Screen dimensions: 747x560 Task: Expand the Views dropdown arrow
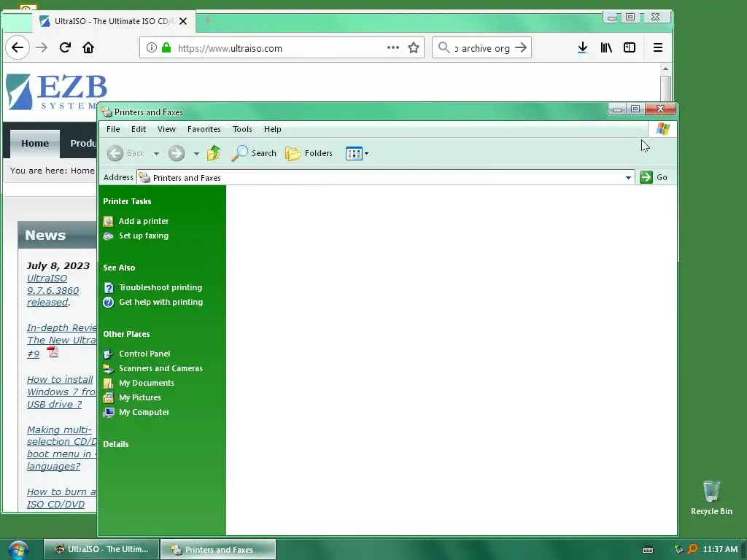[x=366, y=154]
